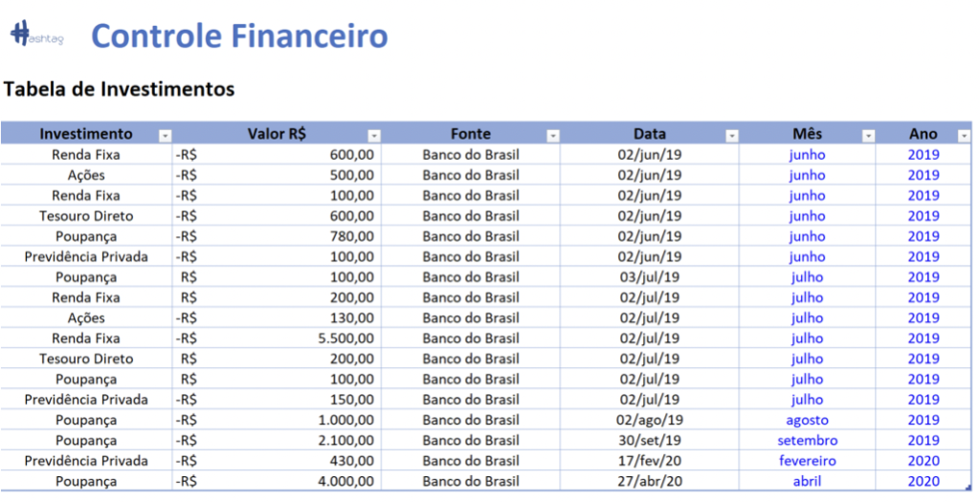Open the Valor R$ column filter dropdown
This screenshot has width=980, height=502.
[x=374, y=135]
